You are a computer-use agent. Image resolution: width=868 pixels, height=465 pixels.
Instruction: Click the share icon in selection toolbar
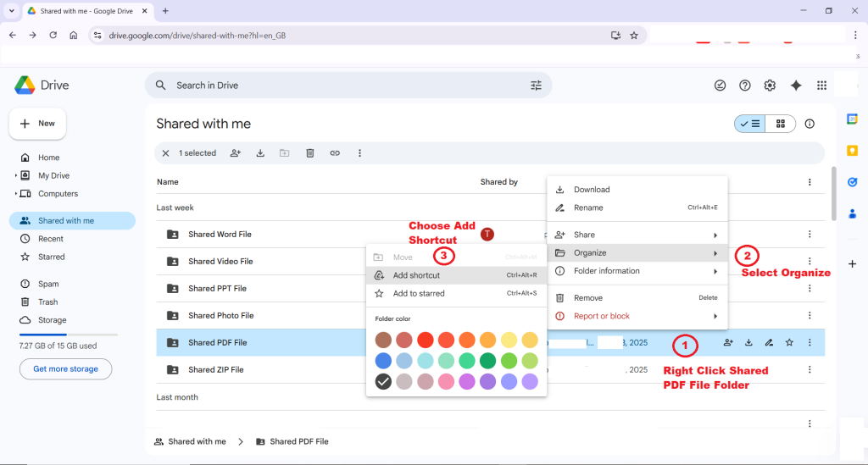coord(236,153)
